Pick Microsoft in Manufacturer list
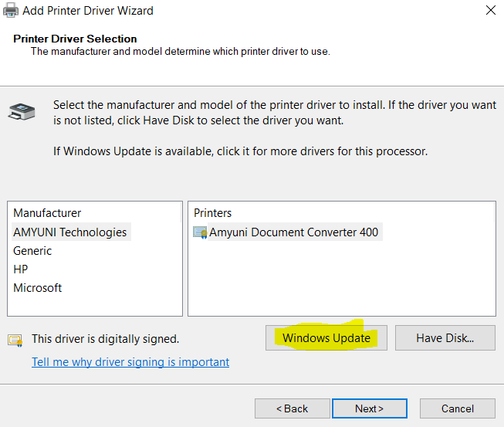This screenshot has width=504, height=427. click(37, 287)
